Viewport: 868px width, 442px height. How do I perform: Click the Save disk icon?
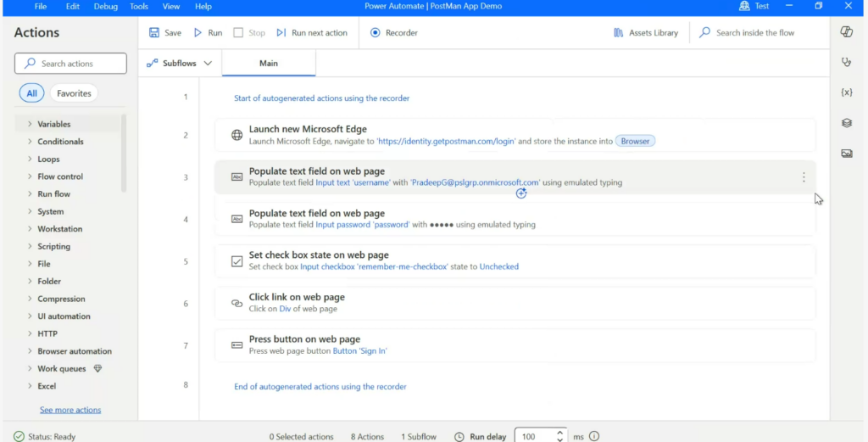pos(154,33)
